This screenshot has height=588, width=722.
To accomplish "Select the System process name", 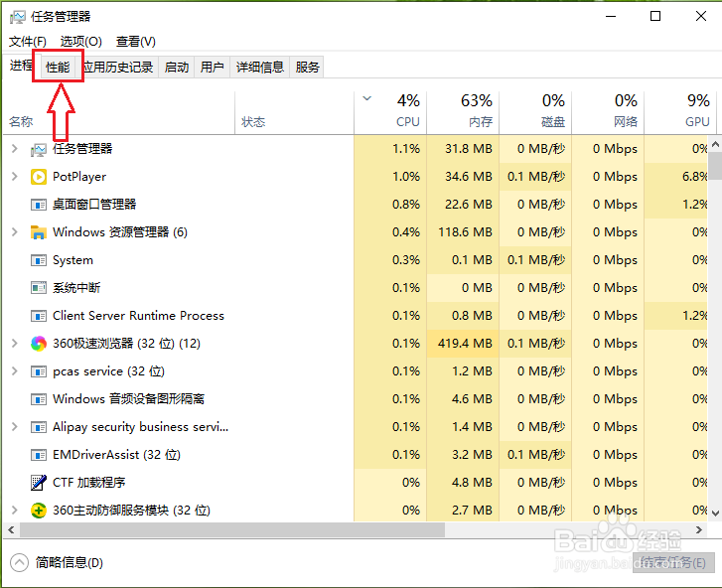I will (x=72, y=260).
